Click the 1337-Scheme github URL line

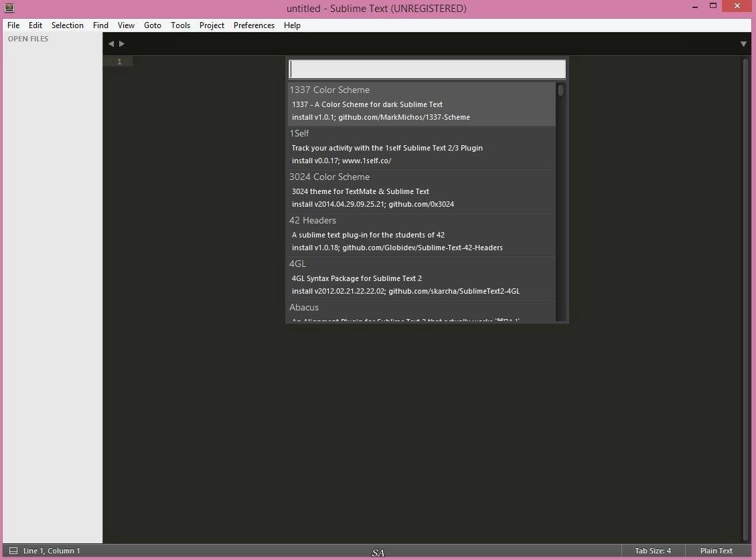381,117
